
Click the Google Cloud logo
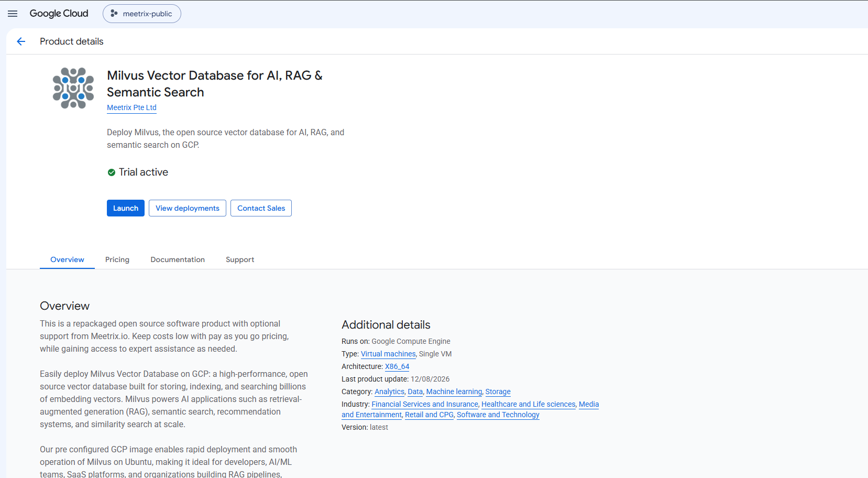click(59, 14)
